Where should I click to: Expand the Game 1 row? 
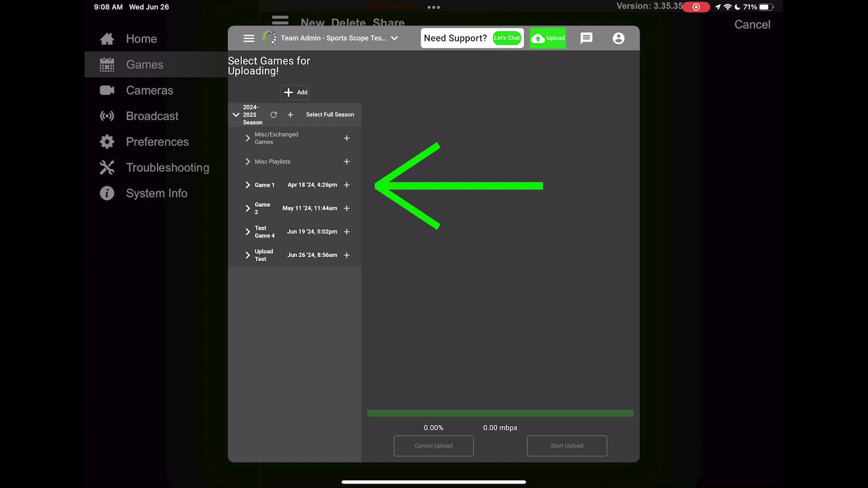[247, 185]
